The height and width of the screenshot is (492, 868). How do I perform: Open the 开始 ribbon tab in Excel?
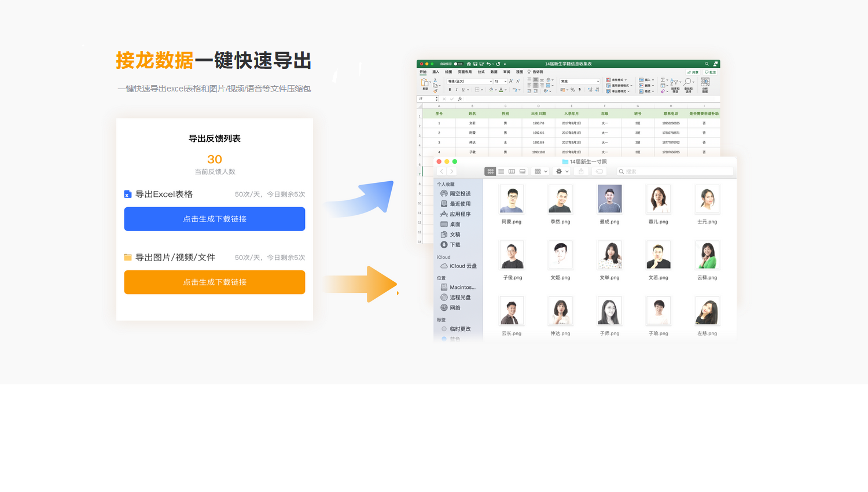click(x=423, y=72)
